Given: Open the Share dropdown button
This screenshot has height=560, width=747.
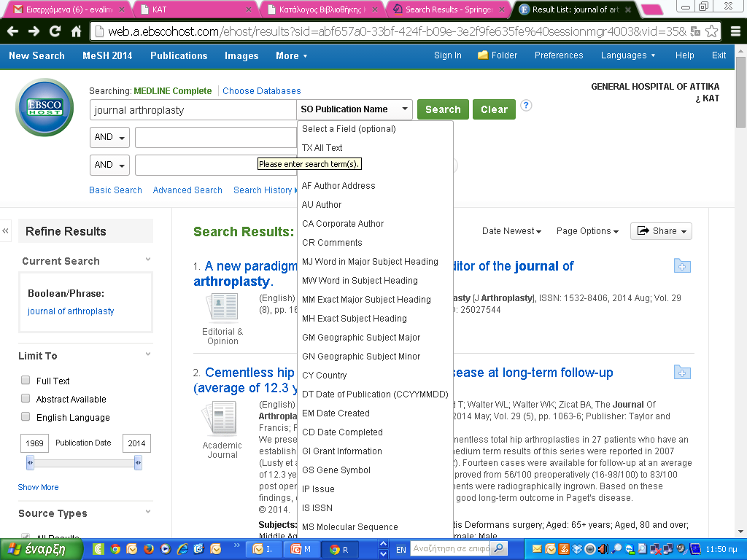Looking at the screenshot, I should pyautogui.click(x=661, y=231).
